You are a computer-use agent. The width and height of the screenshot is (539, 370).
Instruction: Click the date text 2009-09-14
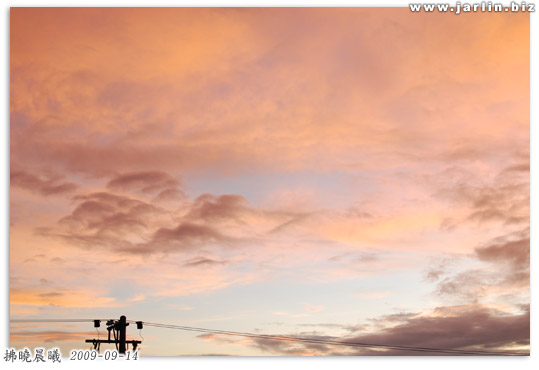point(104,356)
